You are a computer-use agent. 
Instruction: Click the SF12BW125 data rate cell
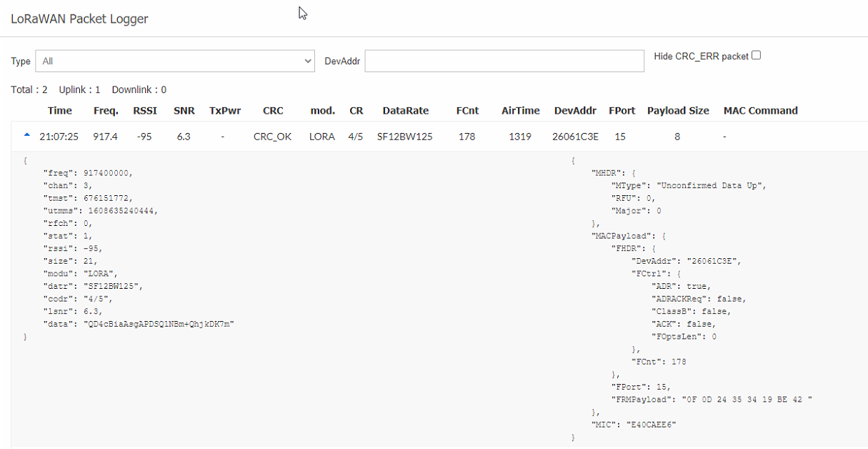coord(405,137)
